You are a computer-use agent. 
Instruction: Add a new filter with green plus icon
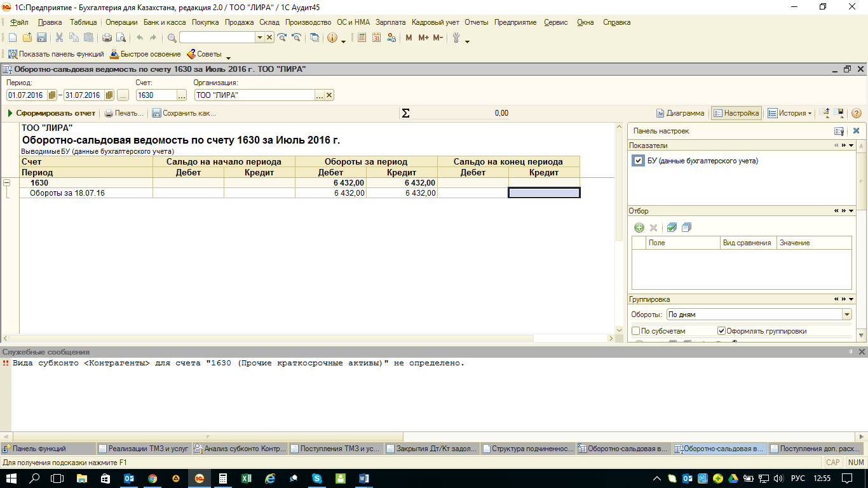639,227
